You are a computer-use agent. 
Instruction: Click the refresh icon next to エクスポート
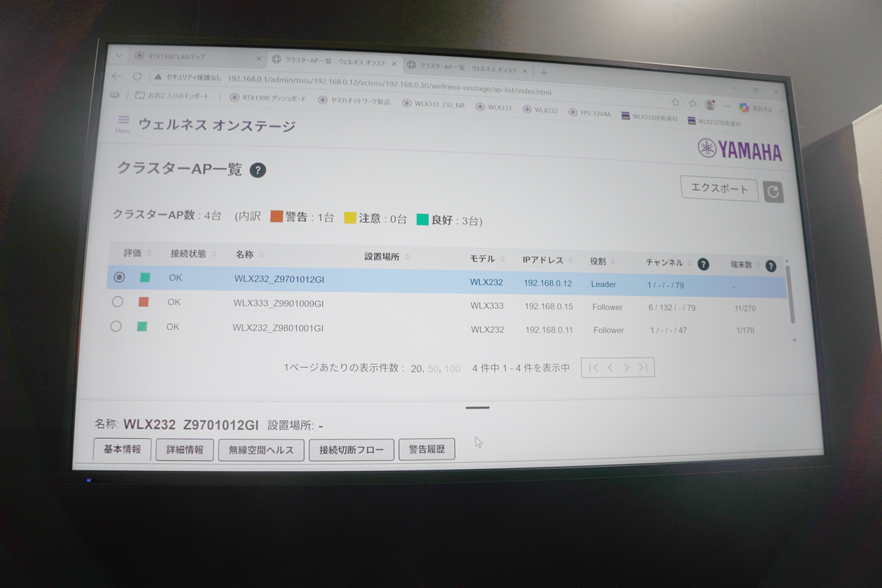(x=772, y=192)
